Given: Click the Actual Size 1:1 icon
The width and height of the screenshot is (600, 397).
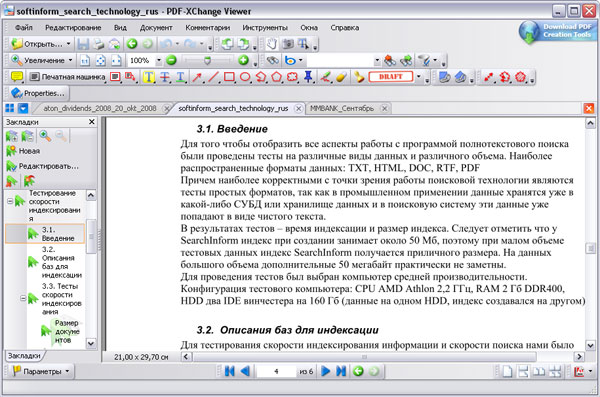Looking at the screenshot, I should [x=85, y=60].
